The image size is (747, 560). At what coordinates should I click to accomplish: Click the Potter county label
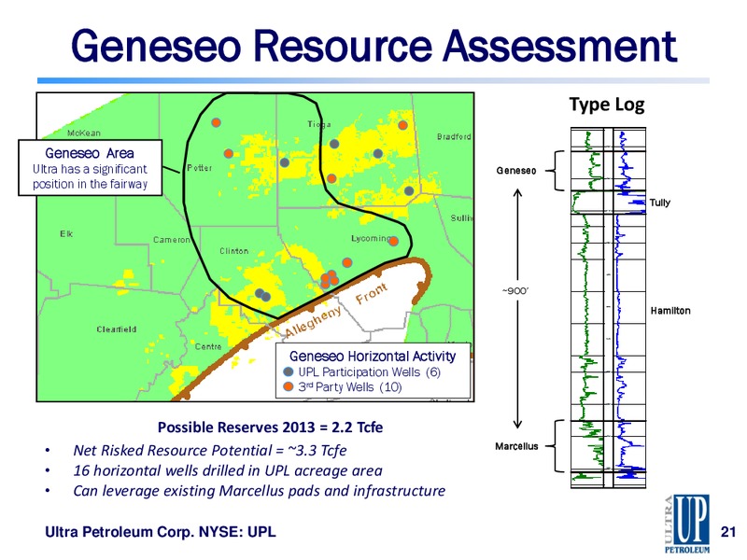pyautogui.click(x=199, y=168)
